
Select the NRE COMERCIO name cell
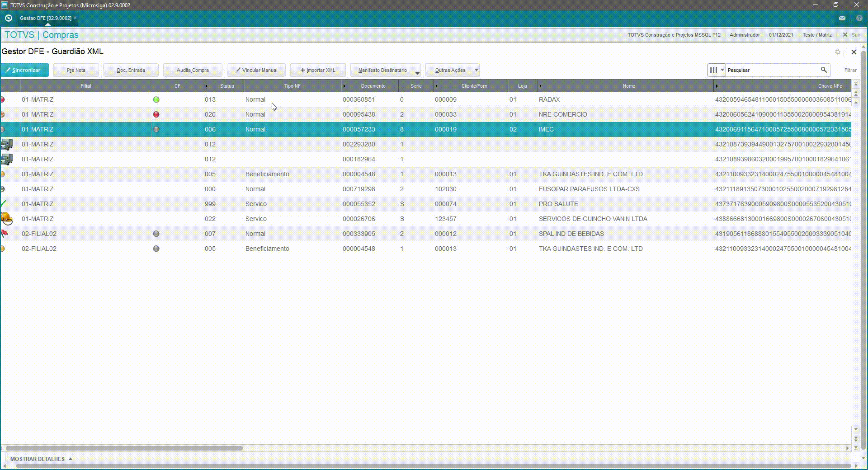(x=563, y=114)
